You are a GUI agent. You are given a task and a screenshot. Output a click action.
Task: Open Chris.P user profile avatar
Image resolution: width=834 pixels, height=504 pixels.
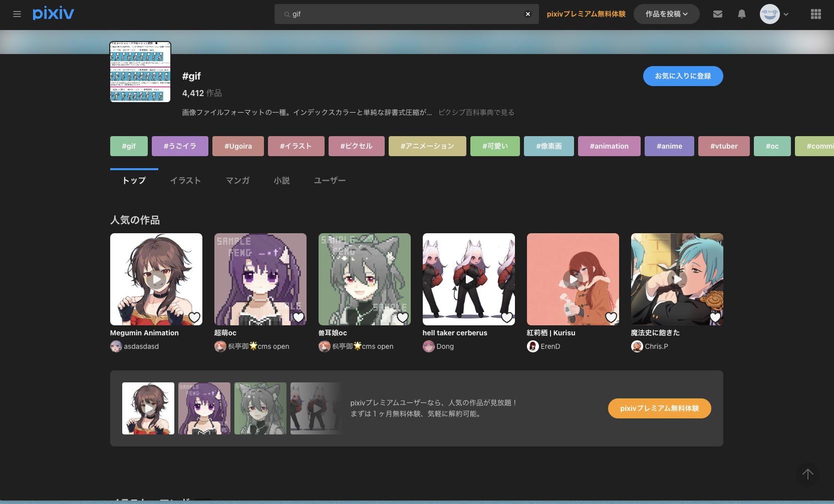pyautogui.click(x=637, y=346)
